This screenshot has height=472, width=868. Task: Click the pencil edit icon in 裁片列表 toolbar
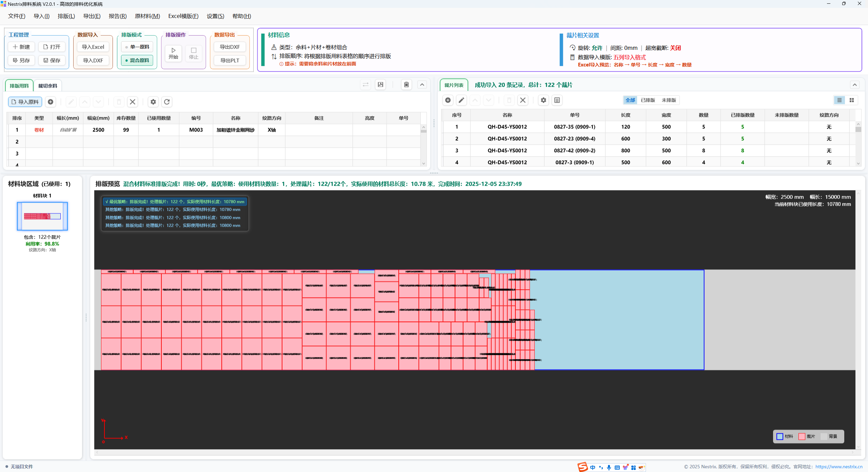[461, 100]
